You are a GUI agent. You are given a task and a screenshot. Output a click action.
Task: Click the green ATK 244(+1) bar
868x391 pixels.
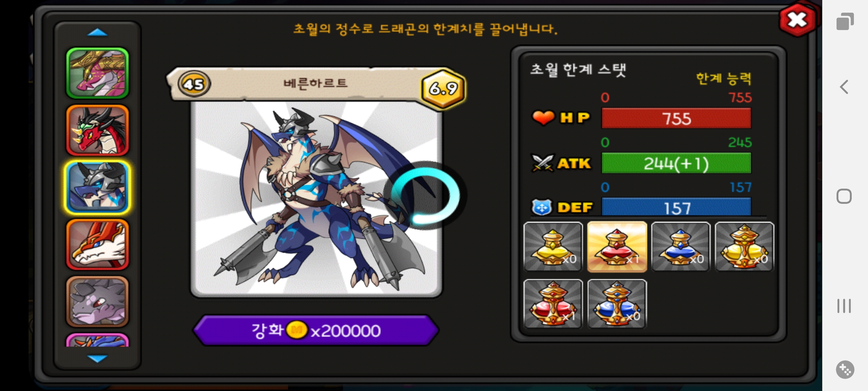tap(676, 163)
